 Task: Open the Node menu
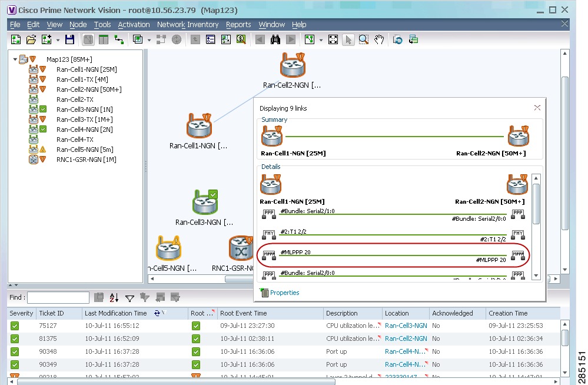click(78, 24)
